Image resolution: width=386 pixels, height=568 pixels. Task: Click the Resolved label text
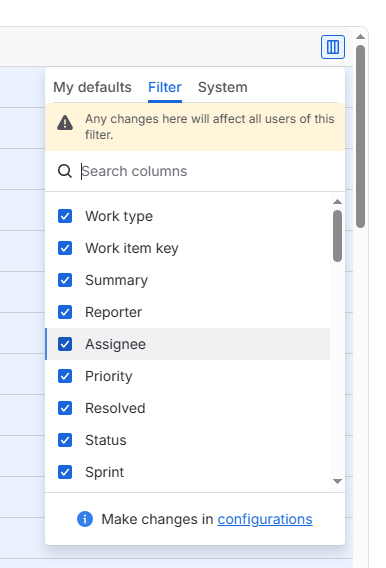pyautogui.click(x=115, y=408)
